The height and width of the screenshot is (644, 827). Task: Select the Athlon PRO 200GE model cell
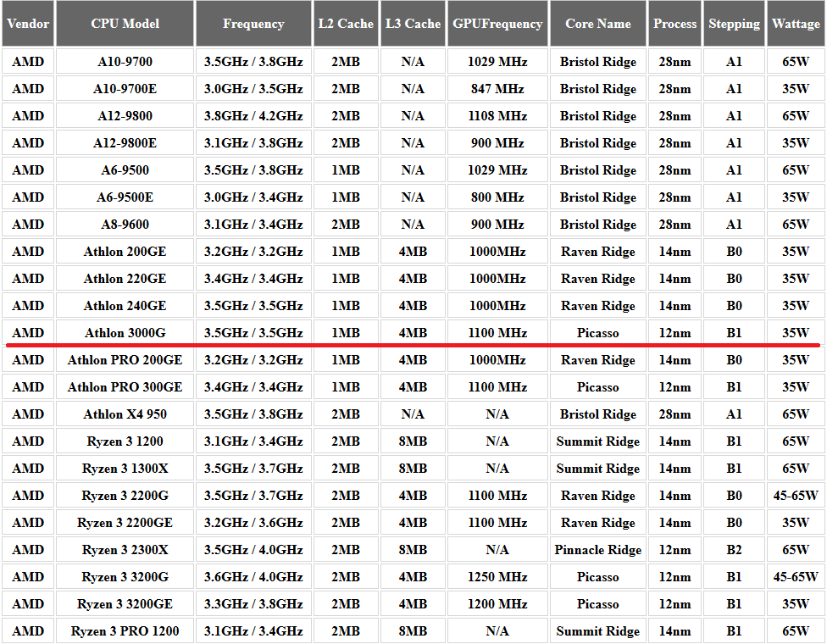click(x=125, y=360)
